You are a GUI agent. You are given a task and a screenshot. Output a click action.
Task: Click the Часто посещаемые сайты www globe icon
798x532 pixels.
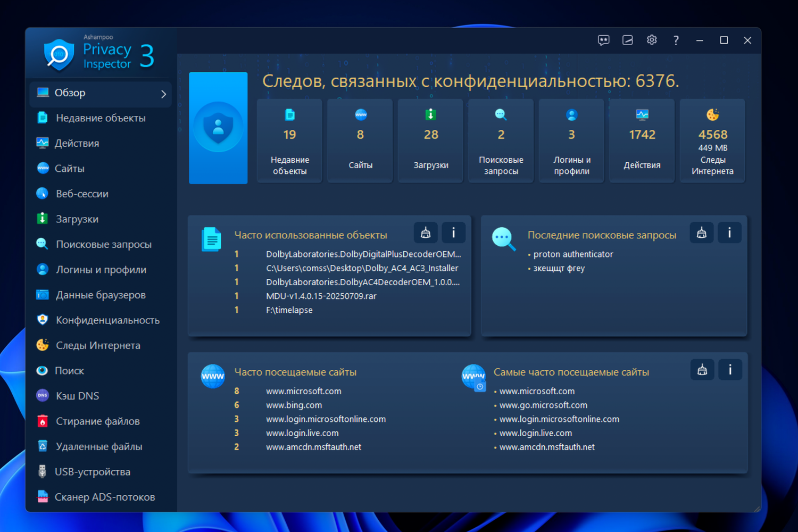click(x=213, y=376)
